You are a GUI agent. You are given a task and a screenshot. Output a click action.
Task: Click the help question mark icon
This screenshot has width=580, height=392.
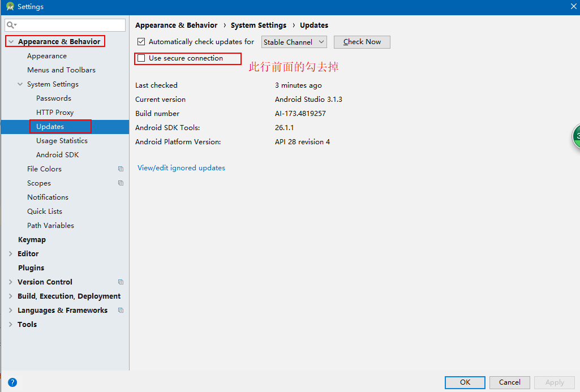(x=12, y=382)
